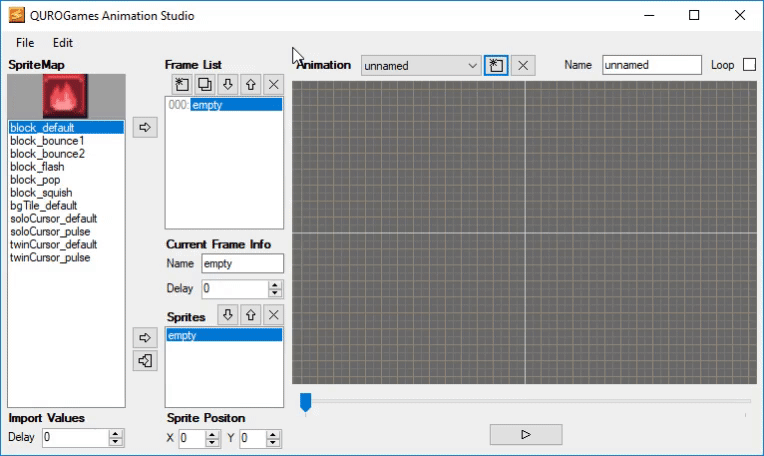Delete the selected frame from Frame List
Image resolution: width=764 pixels, height=456 pixels.
pos(273,84)
